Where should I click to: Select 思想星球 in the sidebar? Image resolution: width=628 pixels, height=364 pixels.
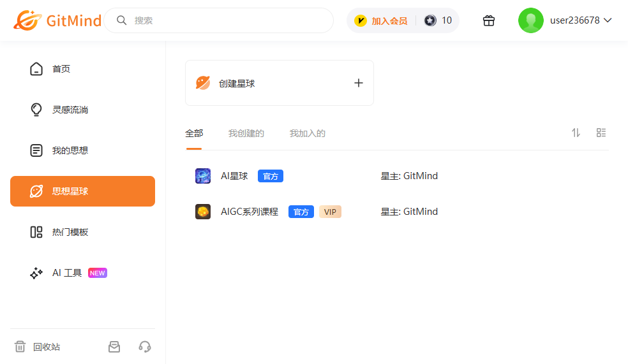pos(82,191)
